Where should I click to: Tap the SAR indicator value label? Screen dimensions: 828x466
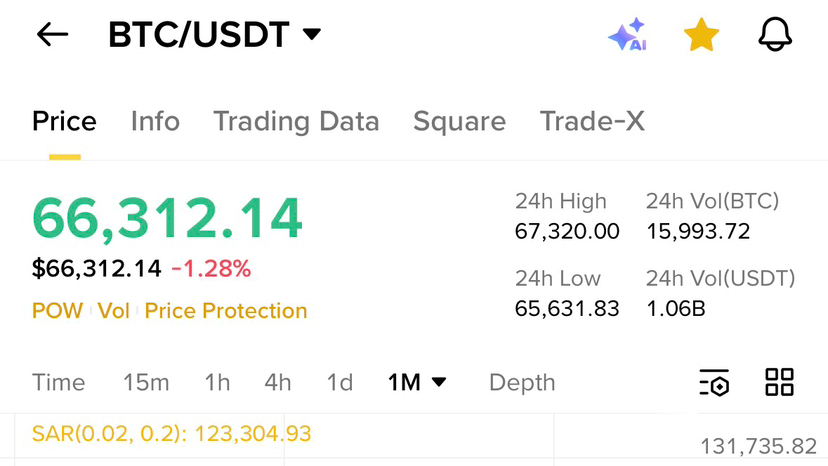click(x=172, y=434)
